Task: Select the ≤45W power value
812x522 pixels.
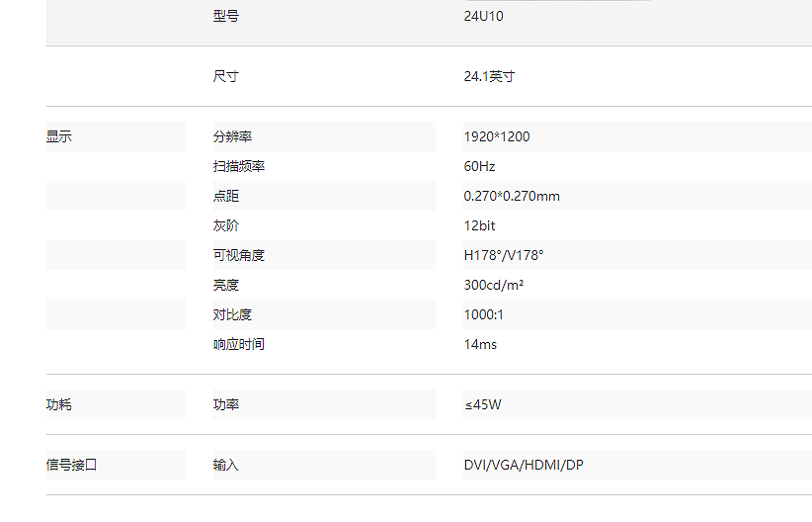Action: tap(483, 405)
